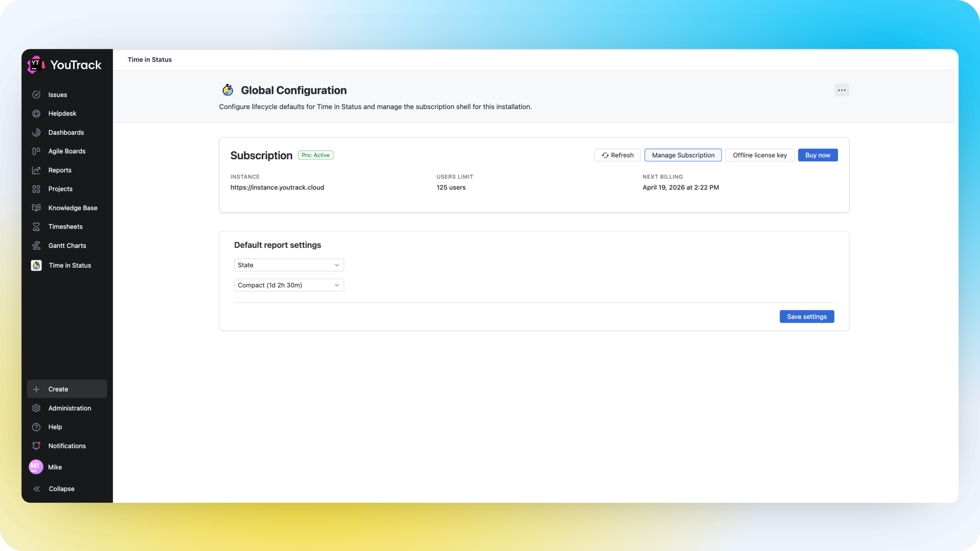
Task: Open Gantt Charts via bars icon
Action: click(x=36, y=246)
